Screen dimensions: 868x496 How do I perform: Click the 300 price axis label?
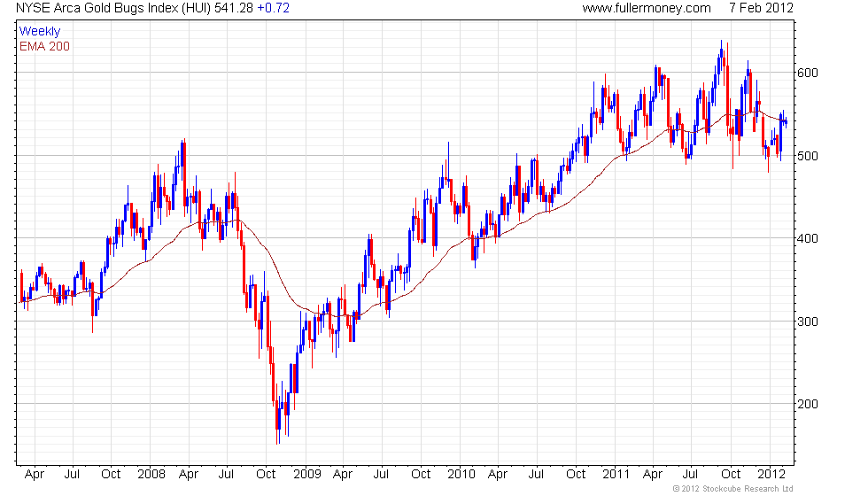(x=807, y=322)
